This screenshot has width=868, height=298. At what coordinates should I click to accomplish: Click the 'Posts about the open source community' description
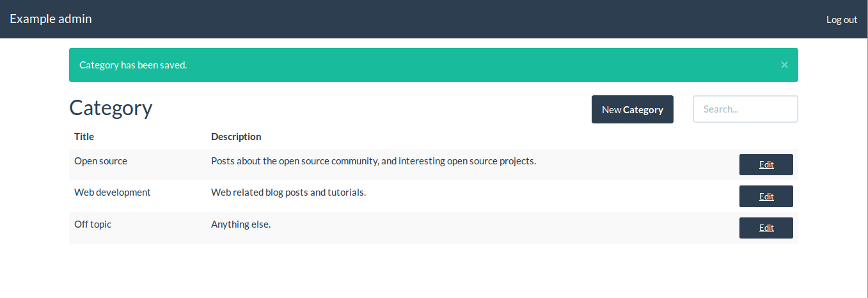[x=374, y=161]
